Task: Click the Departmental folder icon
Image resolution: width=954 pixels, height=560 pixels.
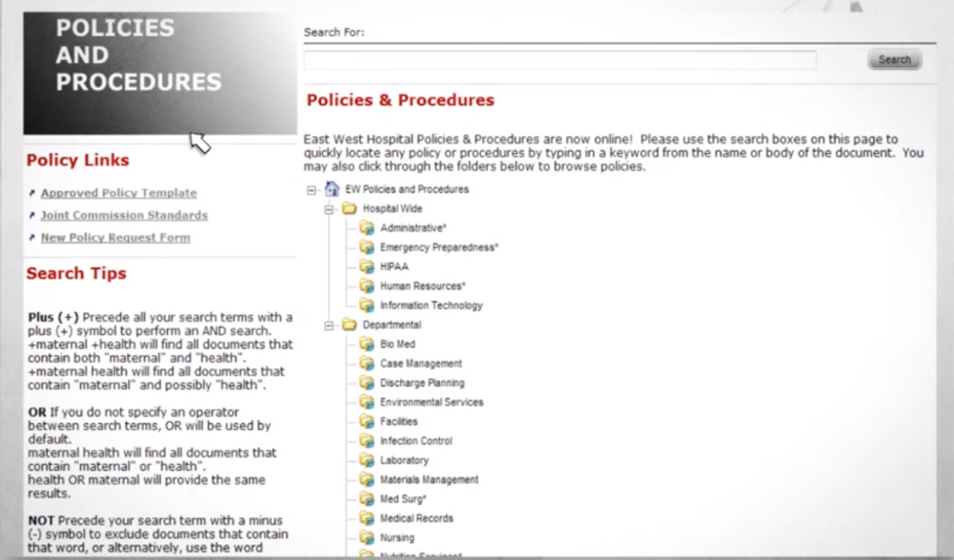Action: tap(349, 325)
